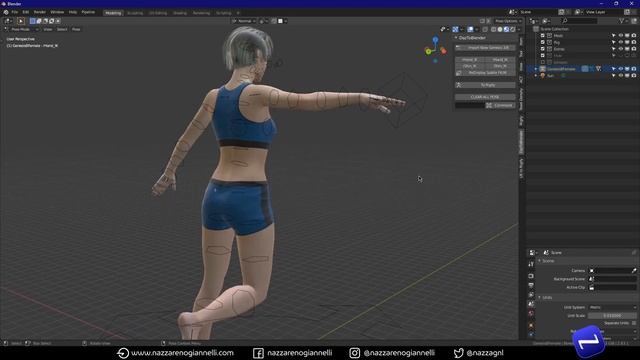Open the Normal transform orientation dropdown
This screenshot has height=360, width=640.
(x=244, y=21)
